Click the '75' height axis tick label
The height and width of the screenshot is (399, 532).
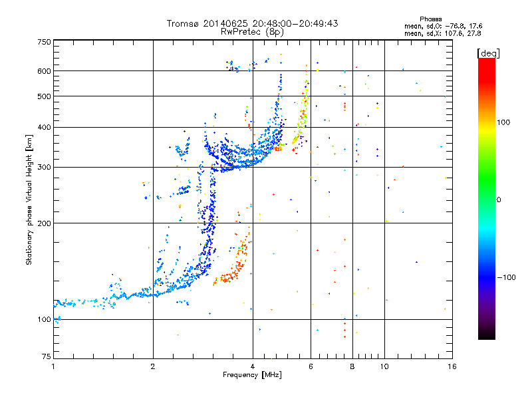[47, 356]
